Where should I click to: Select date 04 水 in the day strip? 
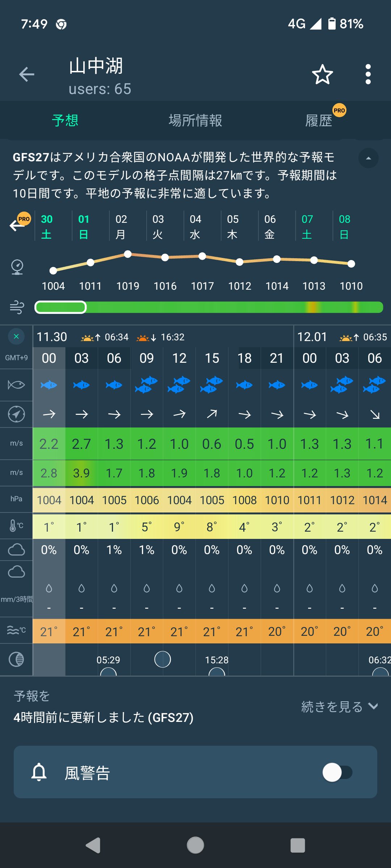click(x=195, y=226)
